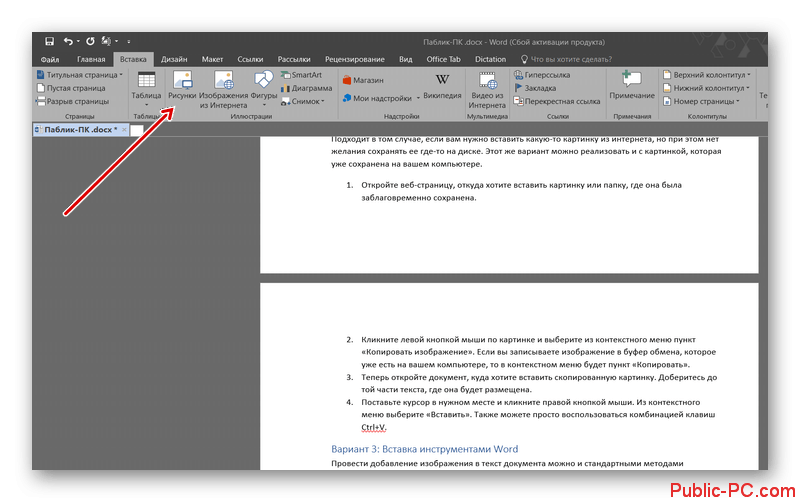Insert a page break with Разрыв страницы
Image resolution: width=800 pixels, height=502 pixels.
coord(72,102)
